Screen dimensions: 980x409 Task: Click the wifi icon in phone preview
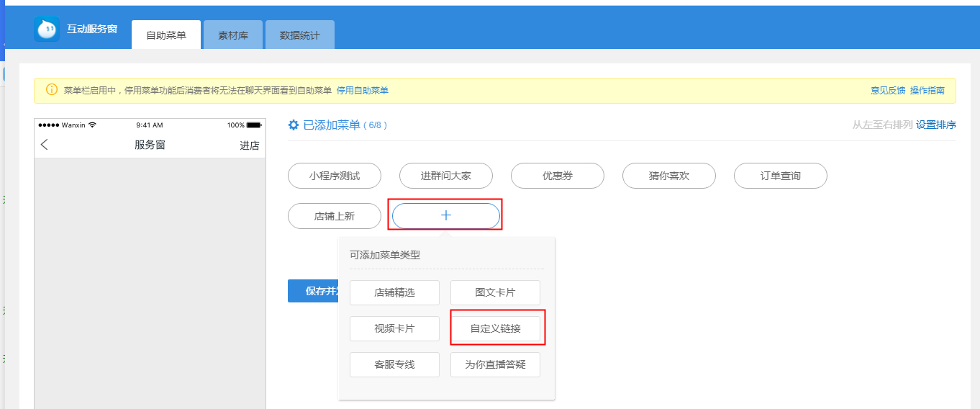[92, 125]
